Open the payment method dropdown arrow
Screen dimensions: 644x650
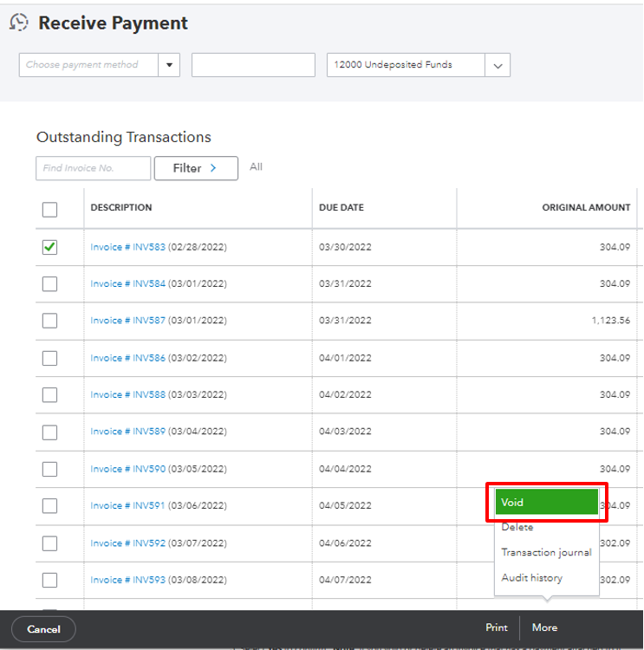(x=169, y=65)
